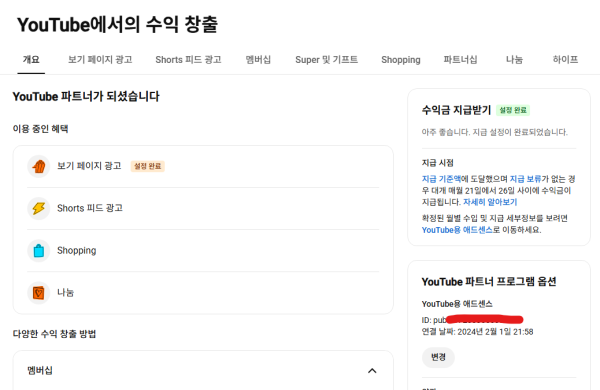Open the 지급 기준액 link
This screenshot has height=390, width=600.
(441, 179)
